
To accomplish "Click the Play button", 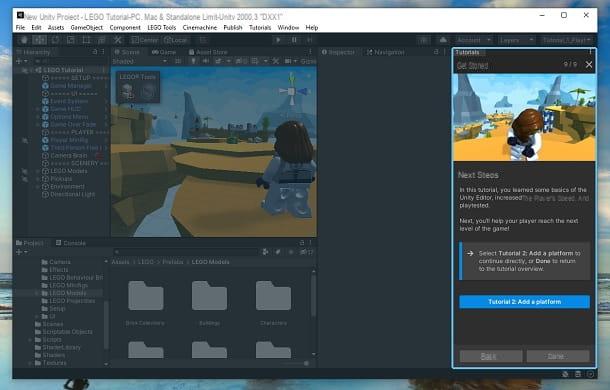I will tap(278, 40).
